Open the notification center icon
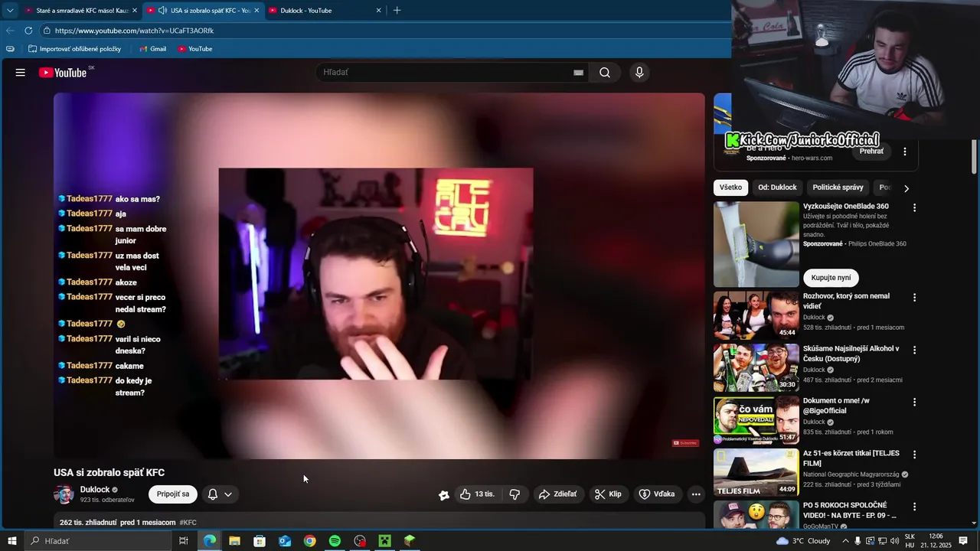The width and height of the screenshot is (980, 551). point(964,541)
